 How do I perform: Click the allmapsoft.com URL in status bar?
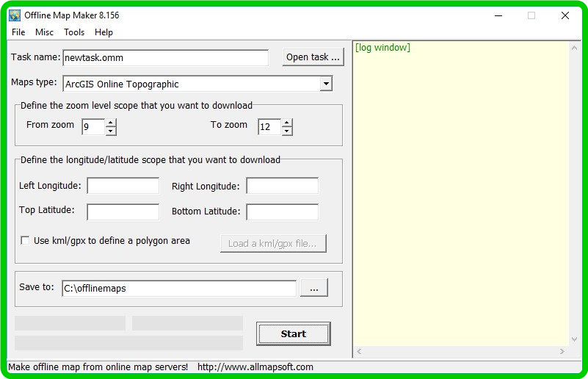255,367
